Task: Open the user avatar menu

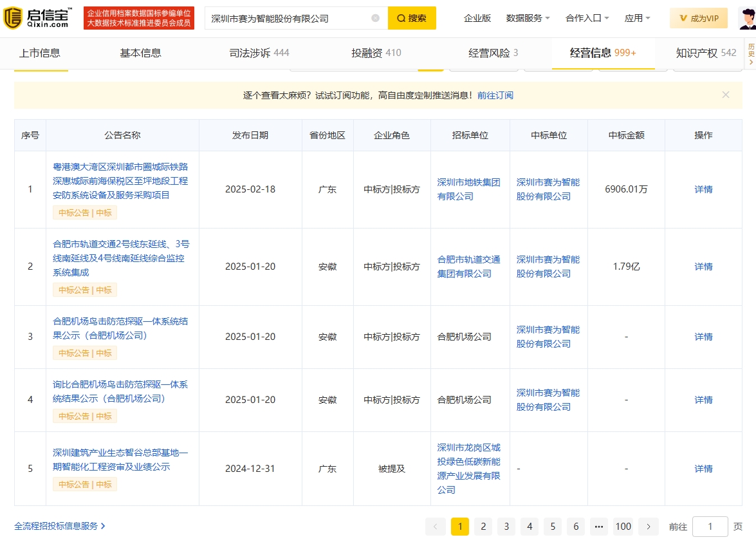Action: pyautogui.click(x=748, y=18)
